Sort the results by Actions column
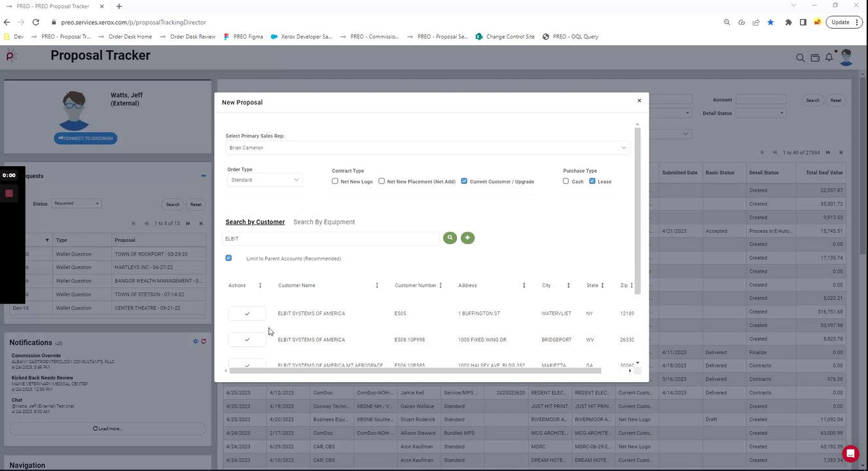 (260, 285)
